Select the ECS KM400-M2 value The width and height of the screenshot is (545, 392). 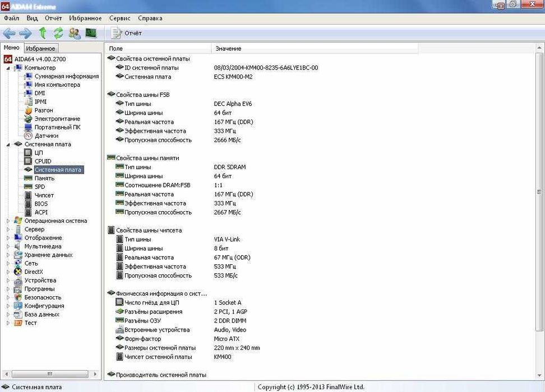coord(233,77)
